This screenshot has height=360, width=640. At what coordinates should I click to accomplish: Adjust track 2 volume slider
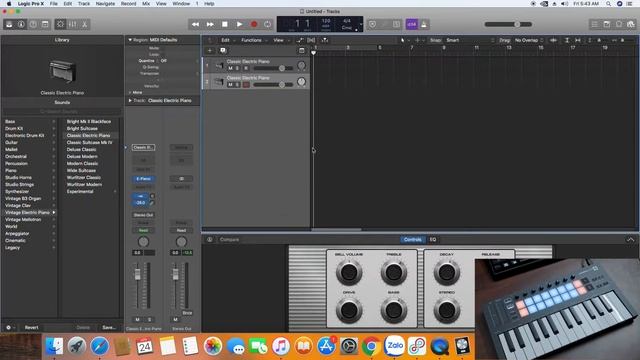(x=273, y=84)
